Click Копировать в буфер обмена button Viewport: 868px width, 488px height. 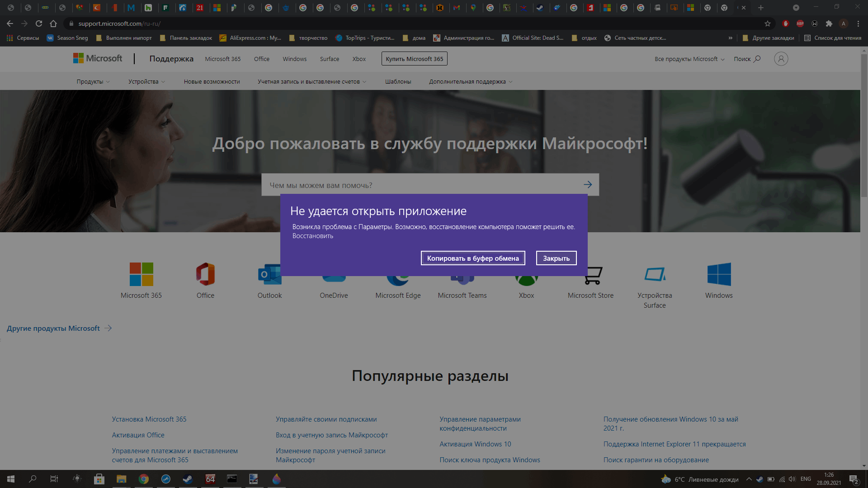473,258
